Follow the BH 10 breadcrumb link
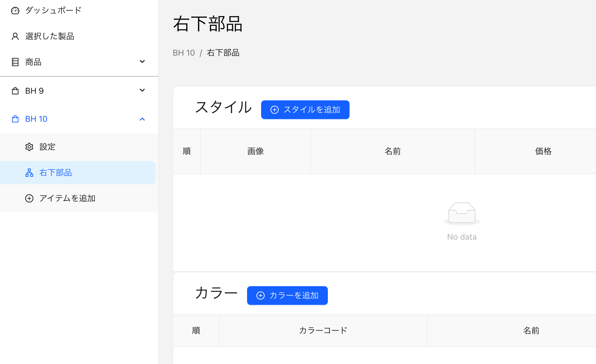Viewport: 596px width, 364px height. tap(184, 53)
